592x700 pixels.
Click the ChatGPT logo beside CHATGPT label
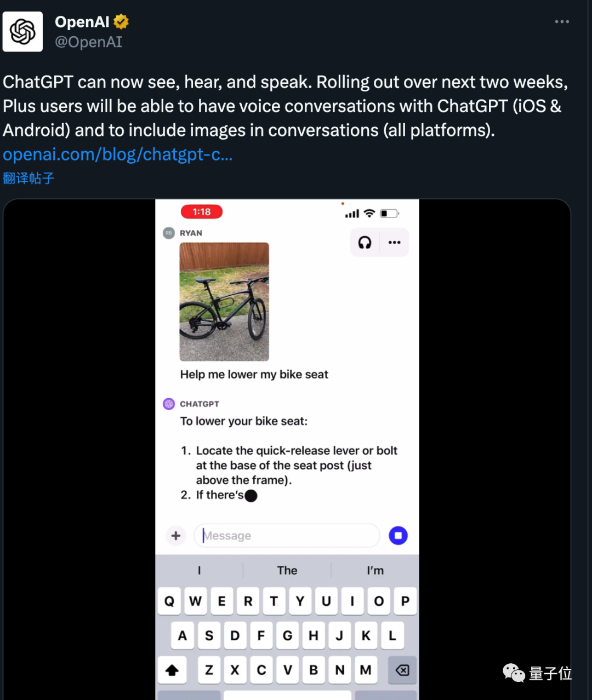point(169,404)
